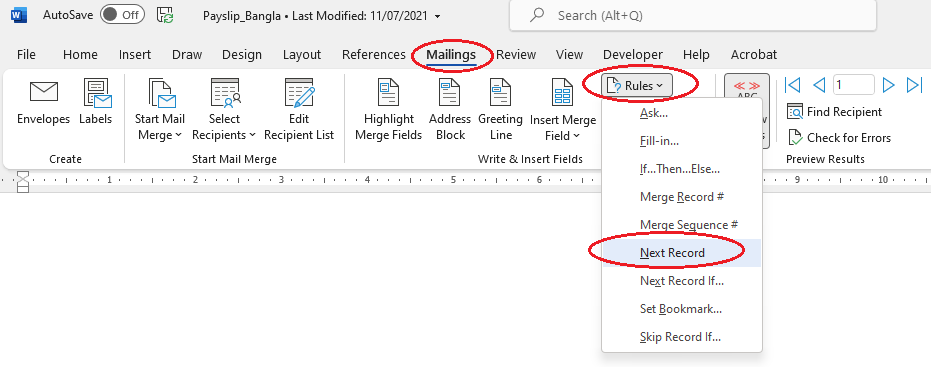Collapse the Rules dropdown

[x=638, y=86]
